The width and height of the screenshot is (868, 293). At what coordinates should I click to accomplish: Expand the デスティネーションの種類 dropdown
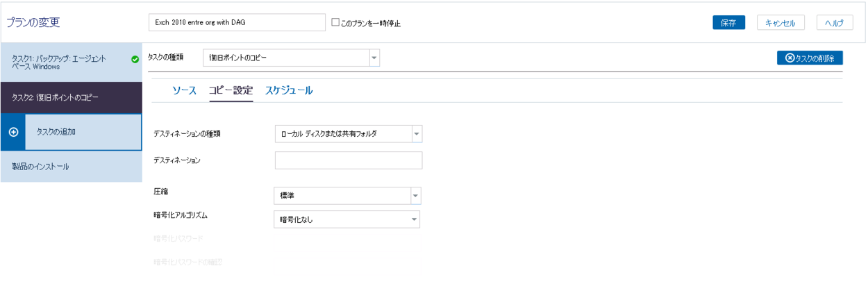click(x=349, y=133)
